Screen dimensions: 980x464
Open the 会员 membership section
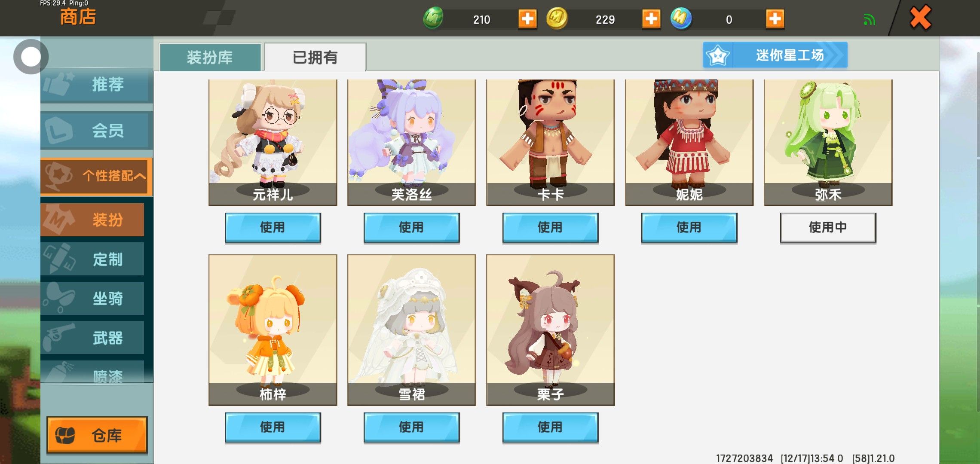(96, 131)
